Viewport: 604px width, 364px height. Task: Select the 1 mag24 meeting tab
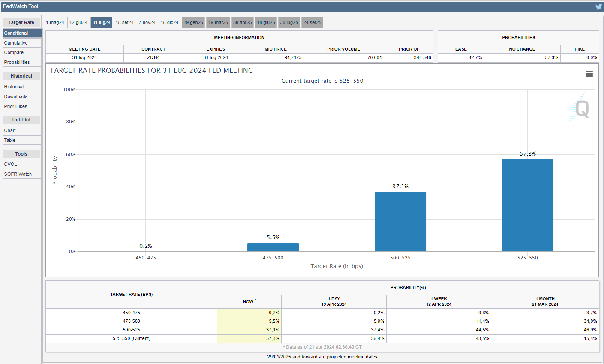55,22
